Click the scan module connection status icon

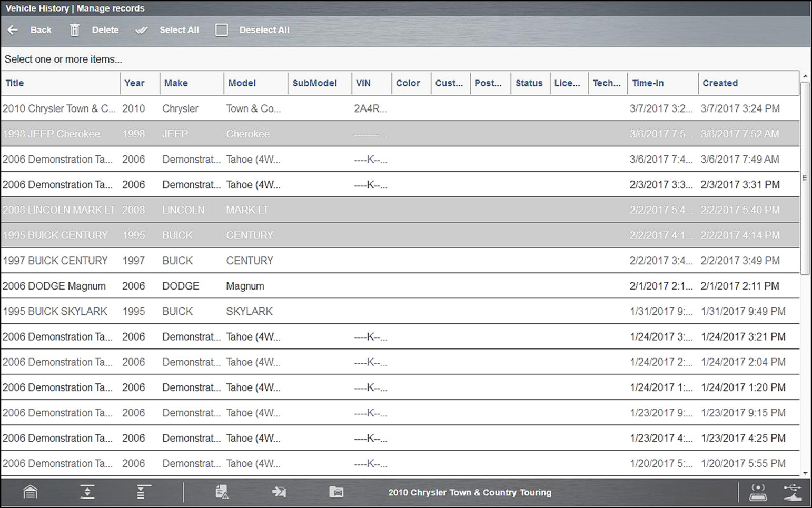758,492
